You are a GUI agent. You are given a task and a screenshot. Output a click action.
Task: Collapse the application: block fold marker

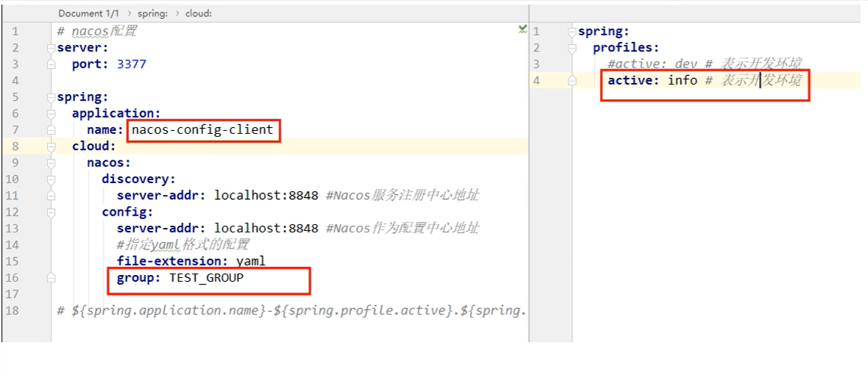click(x=52, y=114)
